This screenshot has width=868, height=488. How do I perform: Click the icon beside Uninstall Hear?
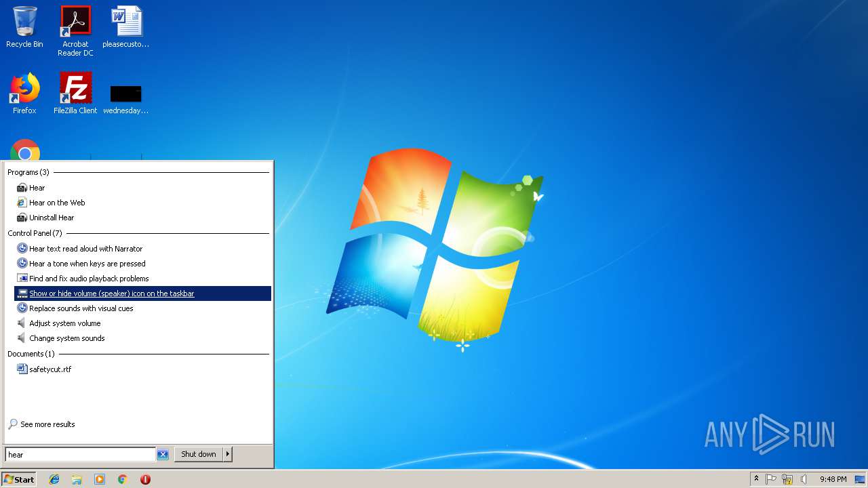point(22,218)
